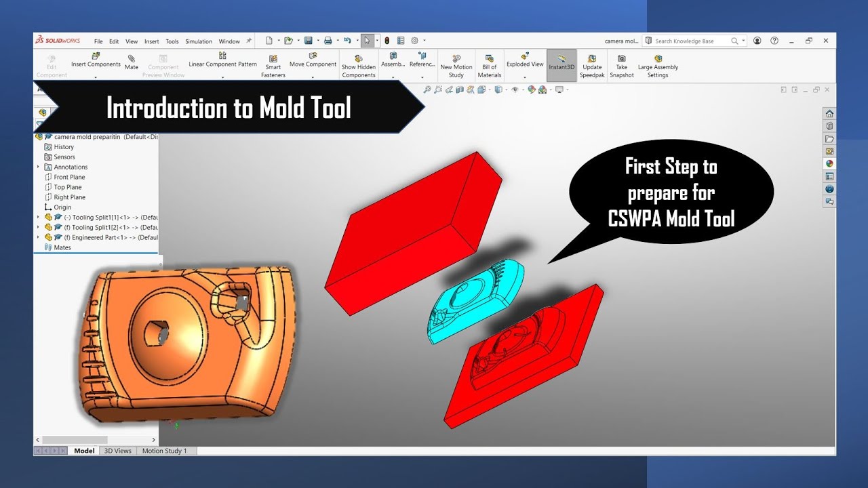Screen dimensions: 868x488
Task: Choose Linear Component Pattern tool
Action: [x=222, y=61]
